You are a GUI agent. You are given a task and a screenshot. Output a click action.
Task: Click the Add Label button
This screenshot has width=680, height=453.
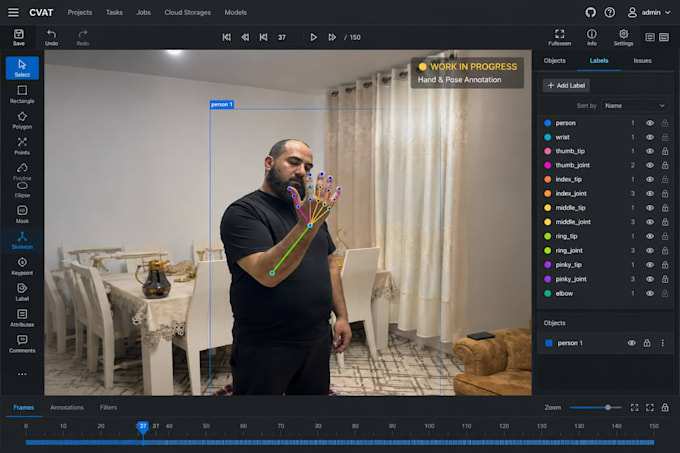point(566,85)
